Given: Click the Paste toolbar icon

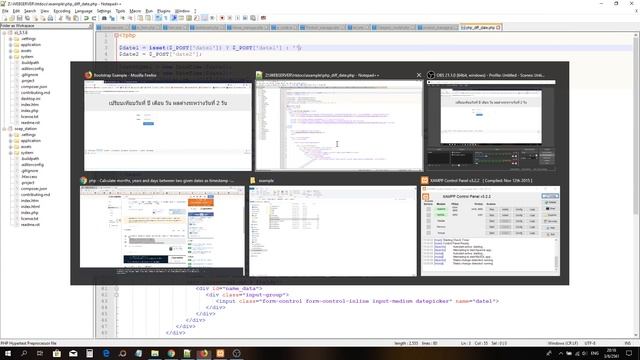Looking at the screenshot, I should coord(76,18).
